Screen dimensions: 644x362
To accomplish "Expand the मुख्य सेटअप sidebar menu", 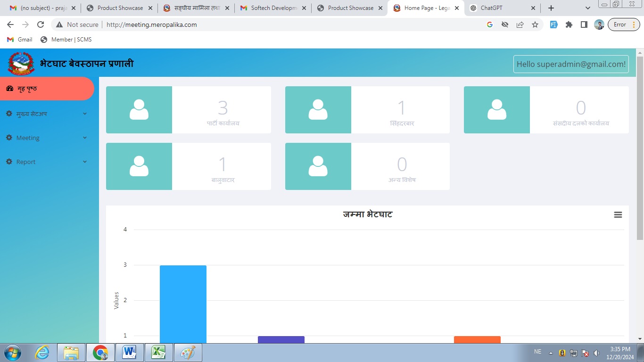I will [x=46, y=114].
